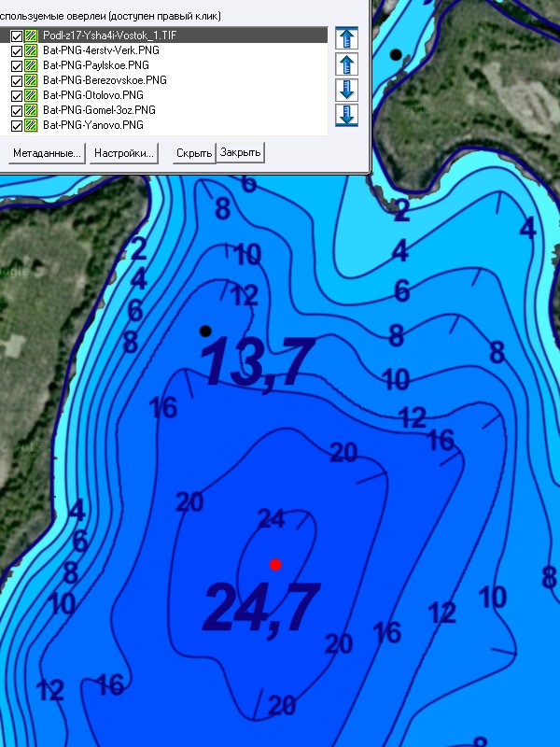Viewport: 560px width, 747px height.
Task: Click the layer icon beside Bat-PNG-Otolovo.PNG
Action: pos(31,95)
